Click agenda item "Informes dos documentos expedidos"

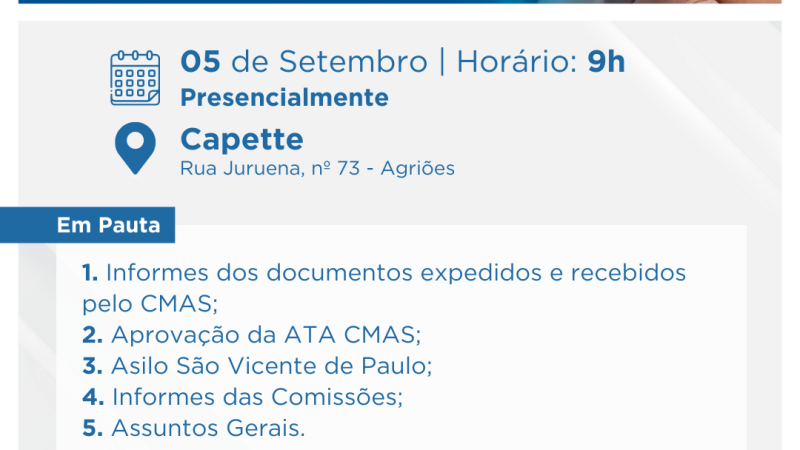[396, 273]
